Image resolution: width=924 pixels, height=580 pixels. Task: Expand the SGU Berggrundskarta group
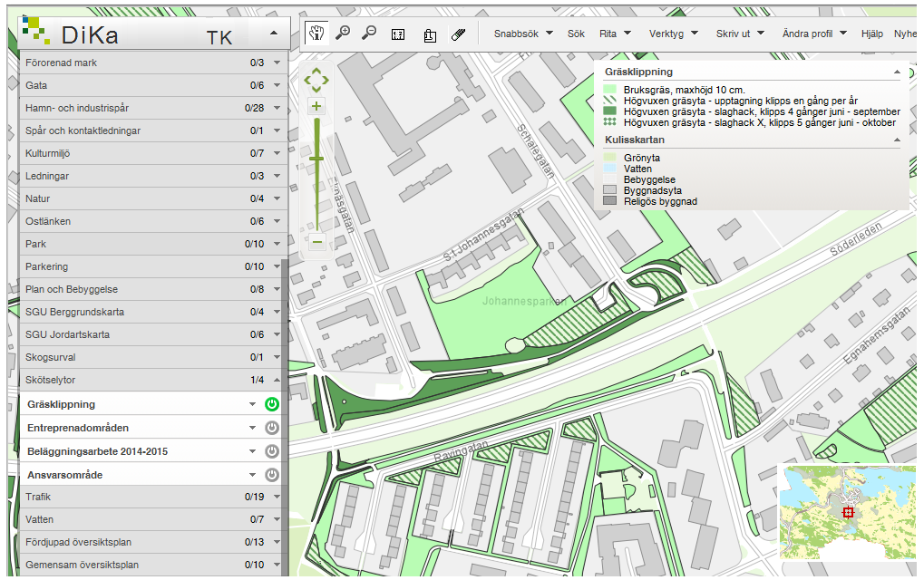click(x=277, y=312)
